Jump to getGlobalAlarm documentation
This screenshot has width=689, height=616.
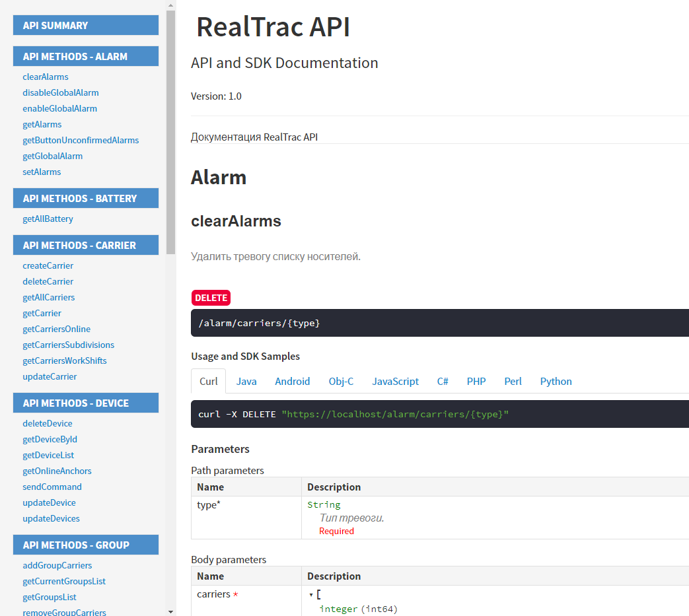(x=53, y=156)
